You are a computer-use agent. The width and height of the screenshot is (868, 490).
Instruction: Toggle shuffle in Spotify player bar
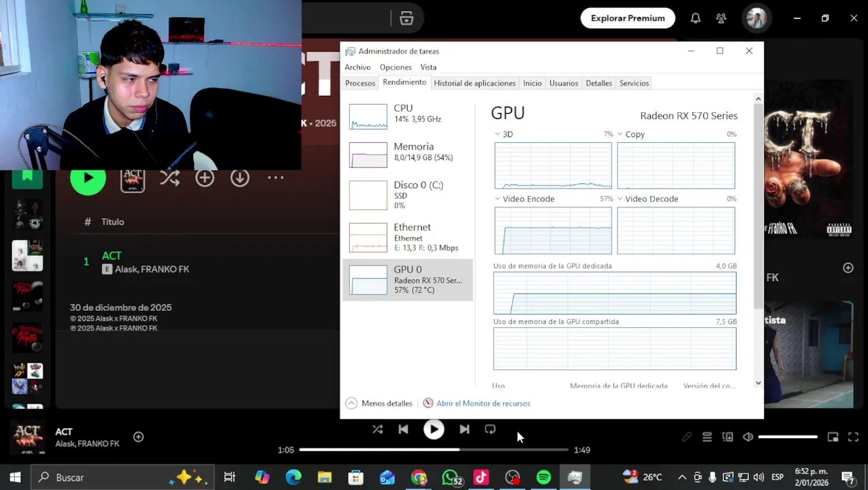click(x=378, y=429)
